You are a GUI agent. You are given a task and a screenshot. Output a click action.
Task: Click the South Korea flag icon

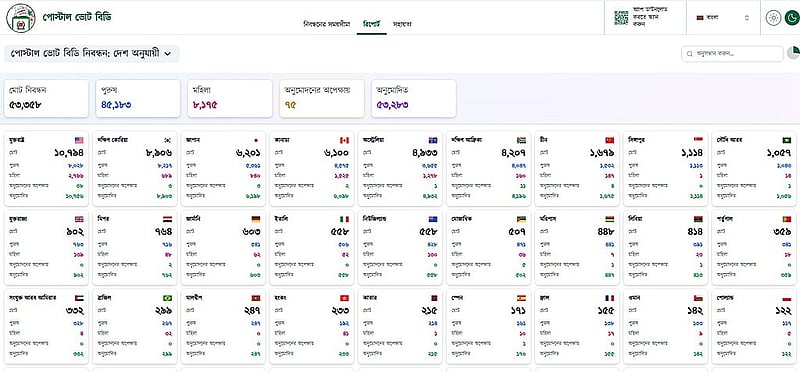168,140
